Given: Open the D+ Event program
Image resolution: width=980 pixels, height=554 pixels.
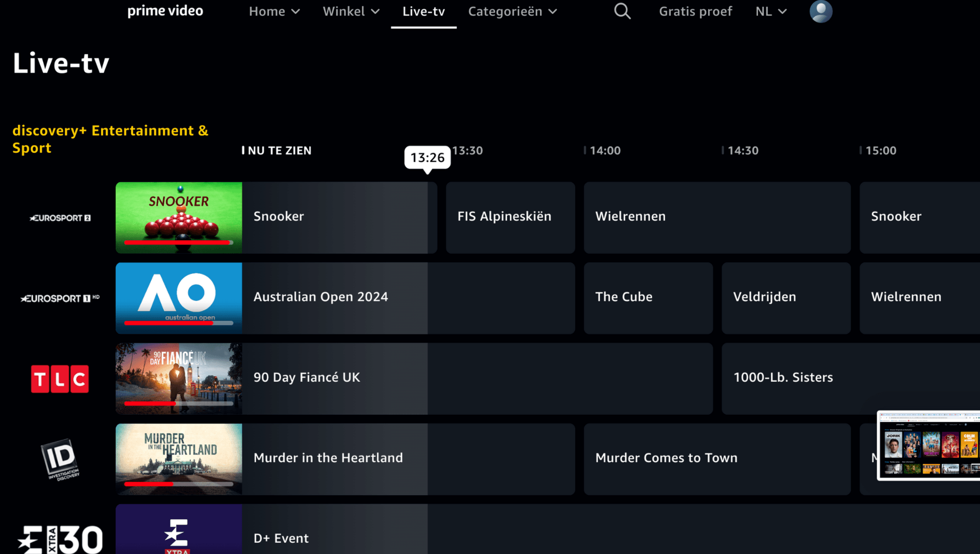Looking at the screenshot, I should point(611,529).
